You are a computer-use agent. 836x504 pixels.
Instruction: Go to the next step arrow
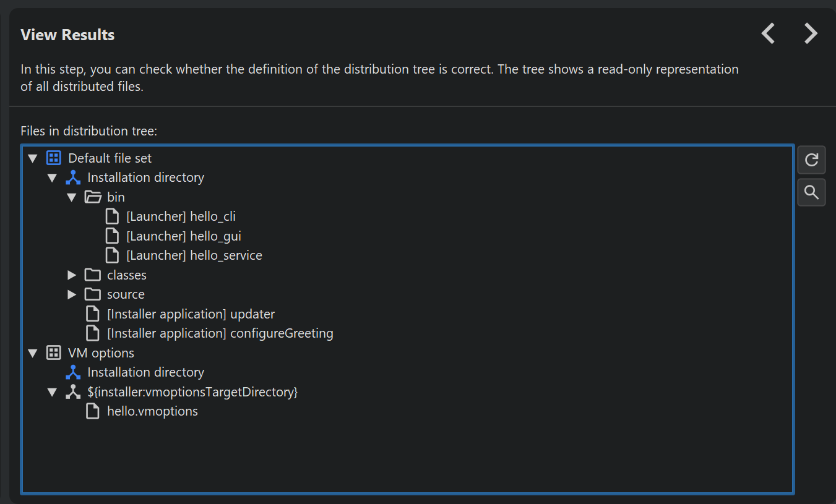coord(811,33)
